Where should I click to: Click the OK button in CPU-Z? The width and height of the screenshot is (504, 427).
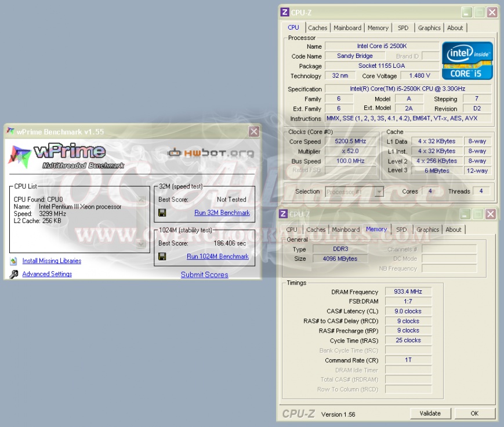(474, 413)
